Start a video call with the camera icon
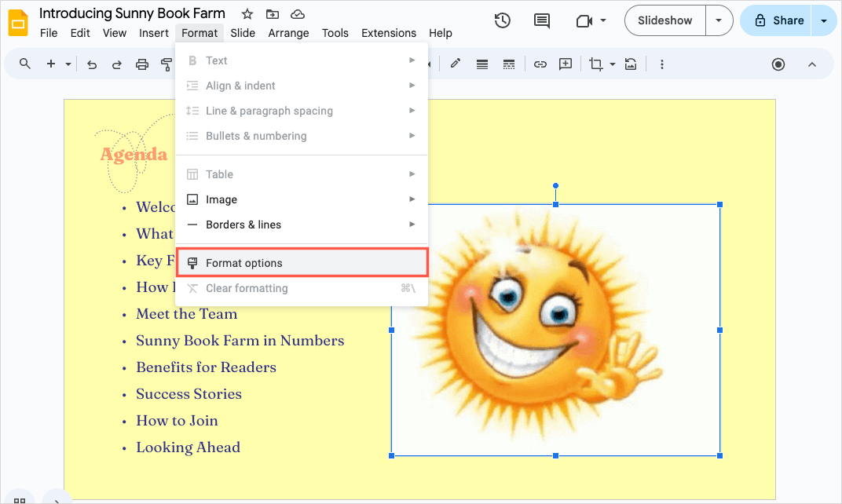 click(x=584, y=21)
